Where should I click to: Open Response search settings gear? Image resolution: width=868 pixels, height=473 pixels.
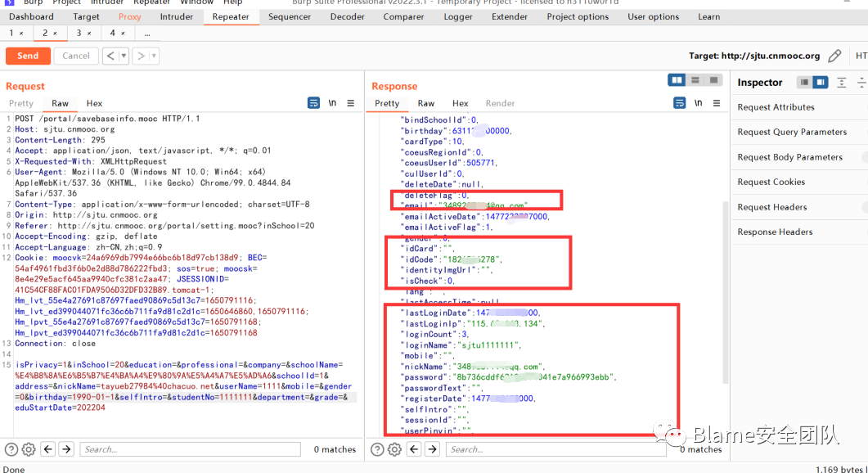(394, 449)
